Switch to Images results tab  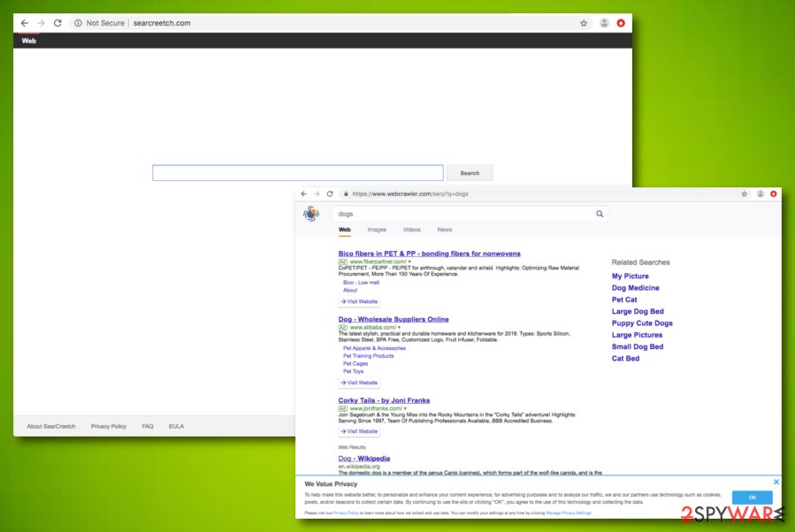tap(377, 230)
